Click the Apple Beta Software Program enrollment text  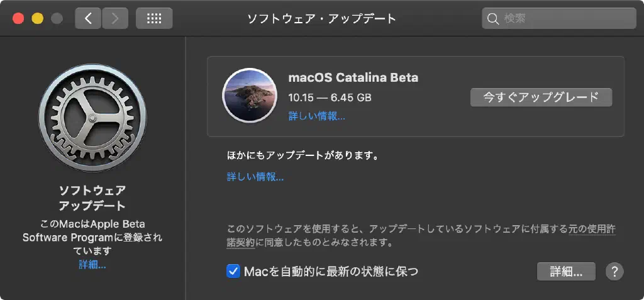(x=92, y=237)
